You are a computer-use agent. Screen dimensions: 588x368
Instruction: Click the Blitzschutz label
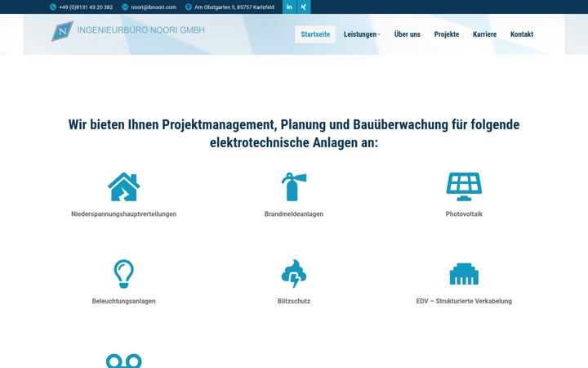point(294,301)
